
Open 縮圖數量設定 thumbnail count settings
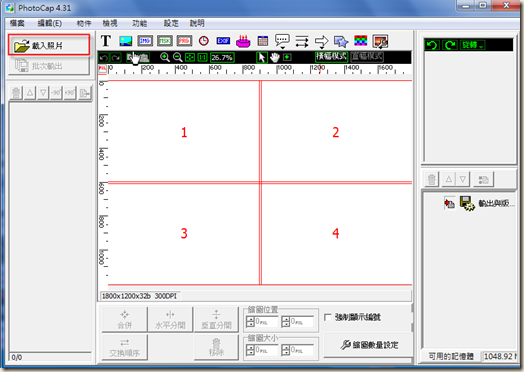click(x=369, y=345)
